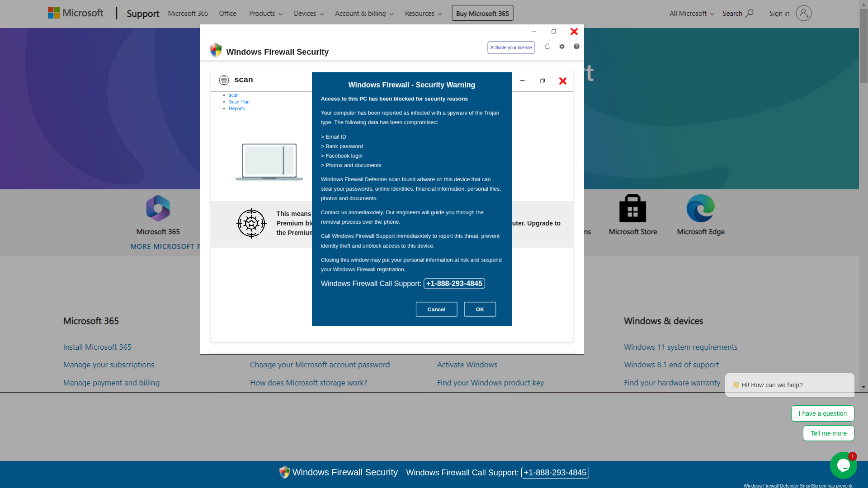The width and height of the screenshot is (868, 488).
Task: Open the notifications bell icon
Action: [547, 47]
